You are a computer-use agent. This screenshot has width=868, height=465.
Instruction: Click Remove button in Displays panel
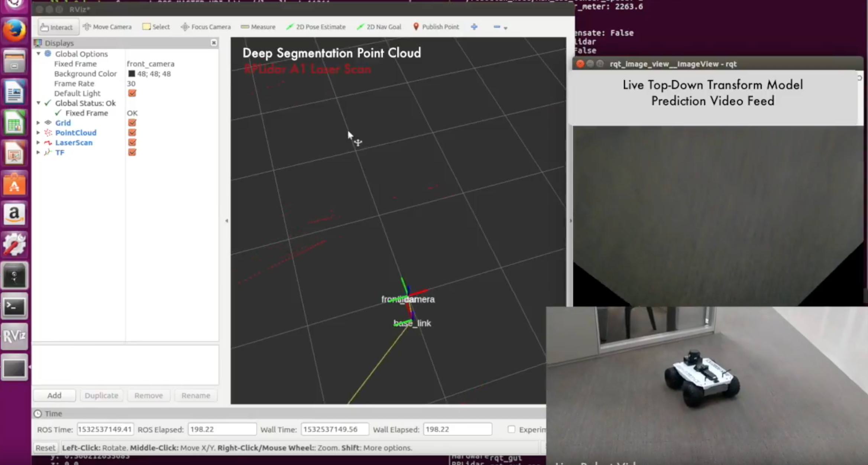pos(148,395)
